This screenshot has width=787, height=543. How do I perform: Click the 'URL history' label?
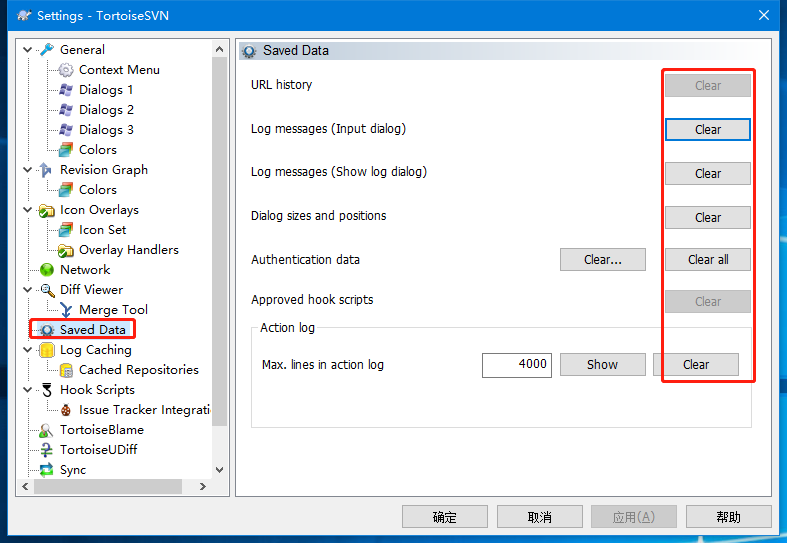tap(281, 84)
